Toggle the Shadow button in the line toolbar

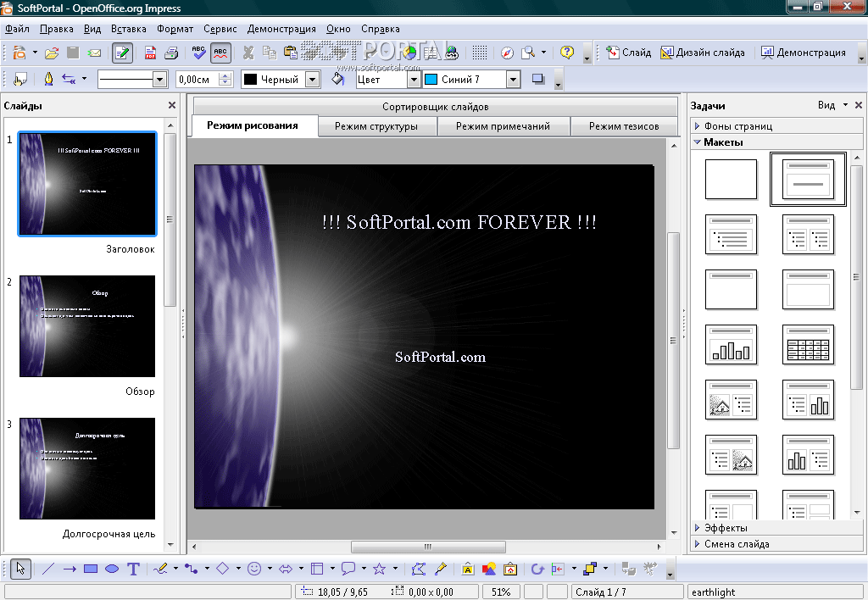pos(537,80)
